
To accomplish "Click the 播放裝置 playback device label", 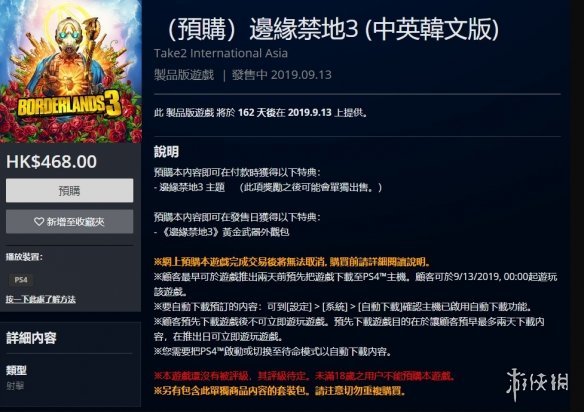I will tap(24, 257).
